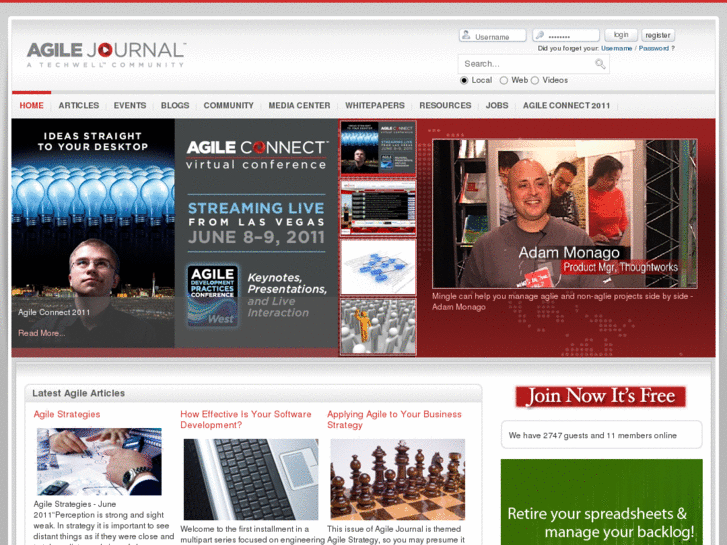This screenshot has height=545, width=727.
Task: Click the blueprint hands article image
Action: tap(99, 462)
